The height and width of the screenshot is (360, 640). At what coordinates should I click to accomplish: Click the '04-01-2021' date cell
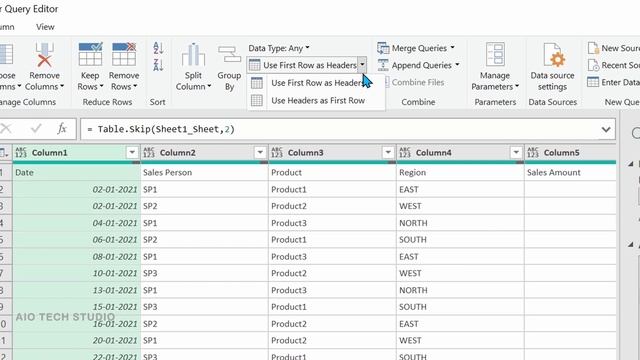[76, 223]
